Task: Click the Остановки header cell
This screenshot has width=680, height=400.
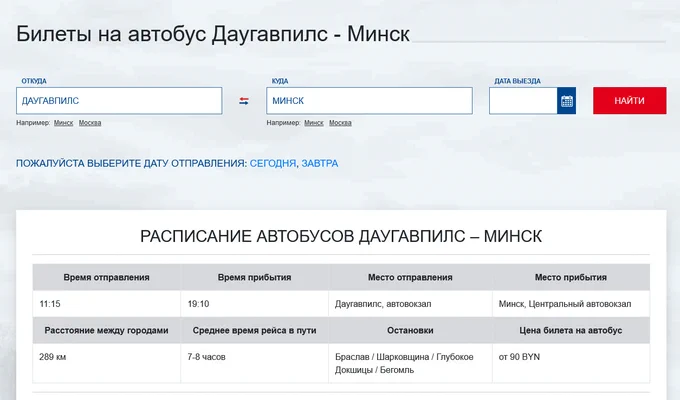Action: tap(410, 331)
